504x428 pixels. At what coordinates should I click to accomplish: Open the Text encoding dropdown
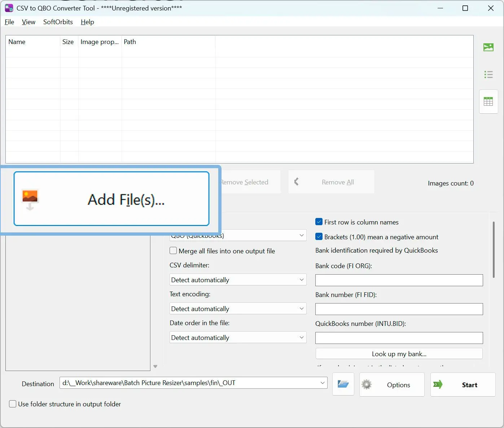tap(238, 309)
